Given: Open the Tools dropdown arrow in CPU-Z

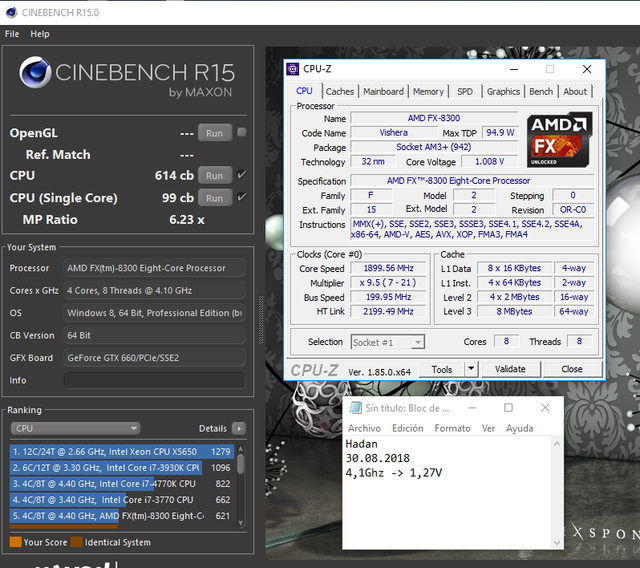Looking at the screenshot, I should point(471,369).
